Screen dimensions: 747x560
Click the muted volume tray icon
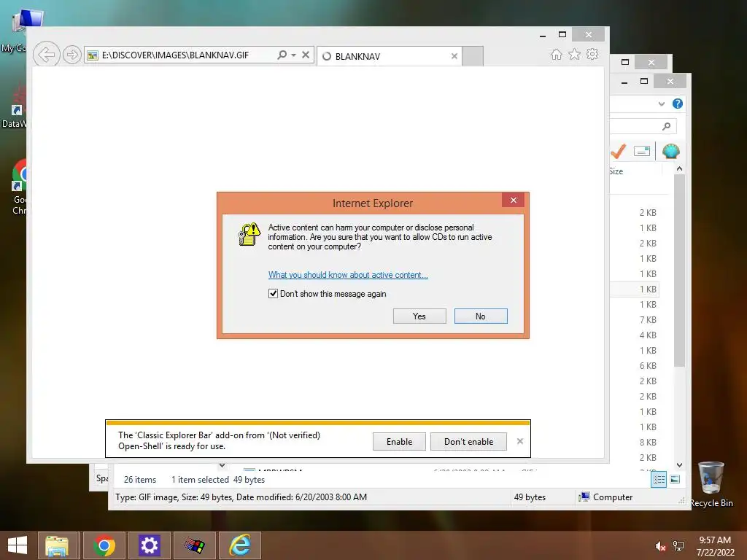[660, 546]
